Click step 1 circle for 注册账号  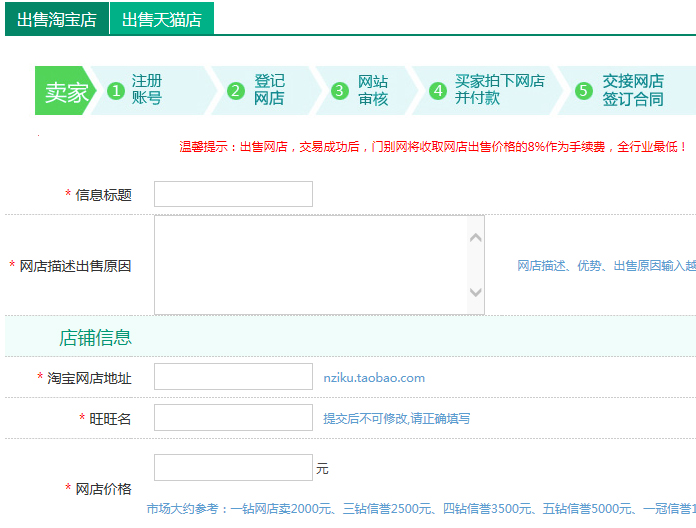116,91
